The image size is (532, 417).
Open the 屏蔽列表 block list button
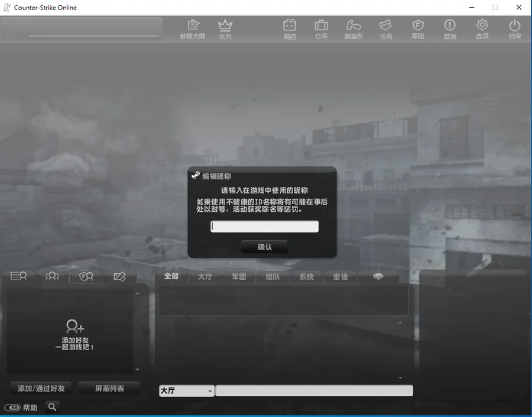click(109, 388)
